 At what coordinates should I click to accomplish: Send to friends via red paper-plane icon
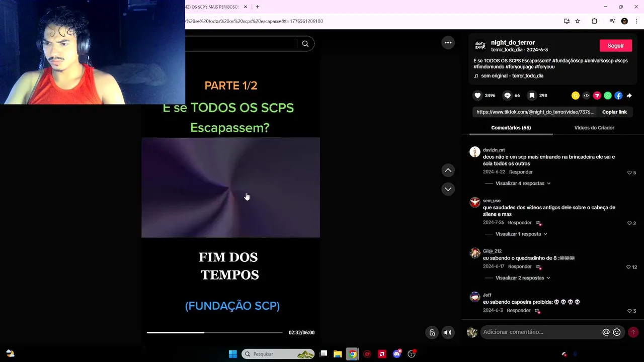[597, 96]
